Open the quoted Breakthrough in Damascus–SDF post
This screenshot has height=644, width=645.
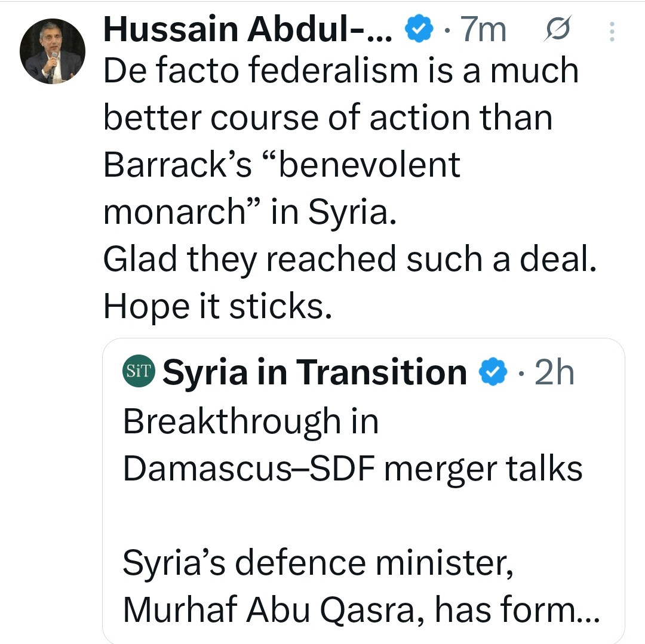click(x=364, y=491)
